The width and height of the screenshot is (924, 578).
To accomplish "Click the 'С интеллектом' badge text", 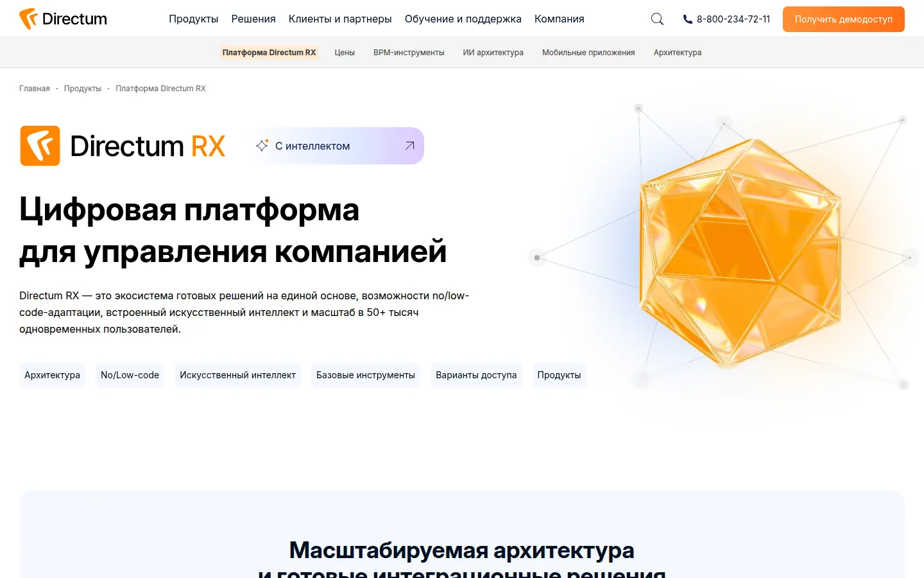I will 312,146.
